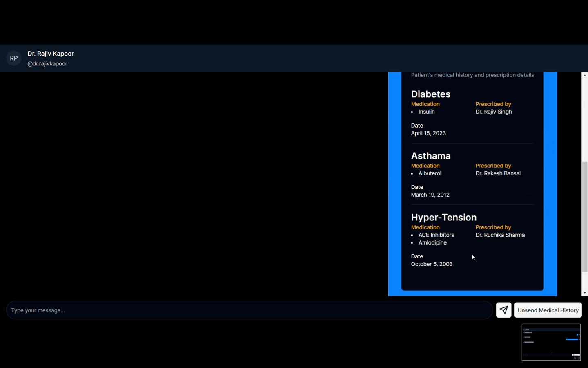Click Medication label under Hyper-Tension
The height and width of the screenshot is (368, 588).
tap(425, 227)
